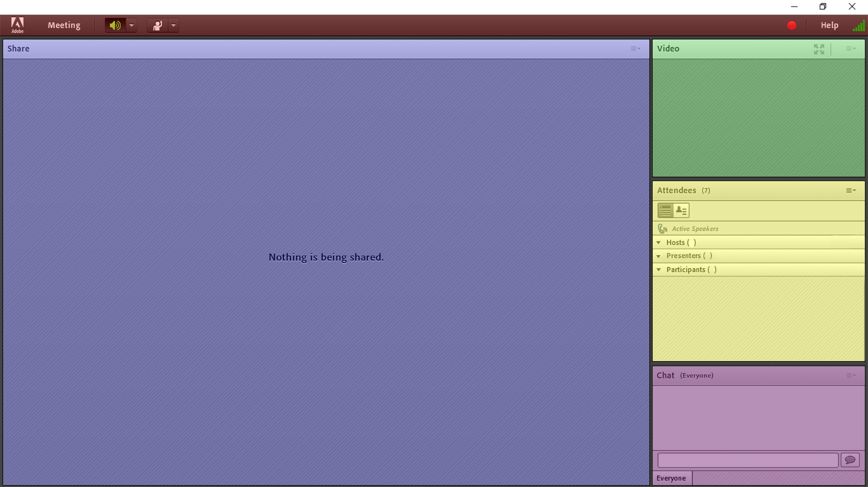This screenshot has height=487, width=868.
Task: Maximize the Video pod to full screen
Action: click(819, 49)
